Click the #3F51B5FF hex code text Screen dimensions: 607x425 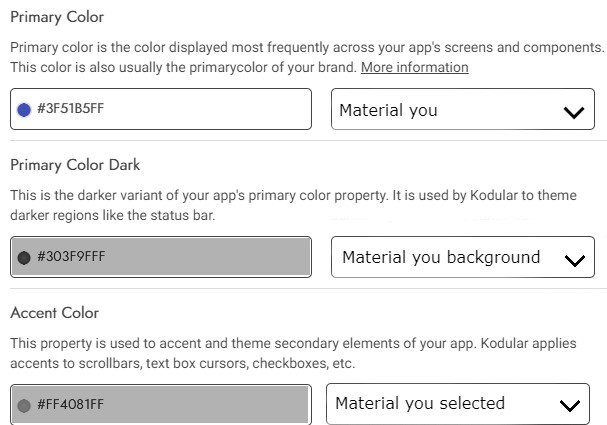tap(70, 108)
